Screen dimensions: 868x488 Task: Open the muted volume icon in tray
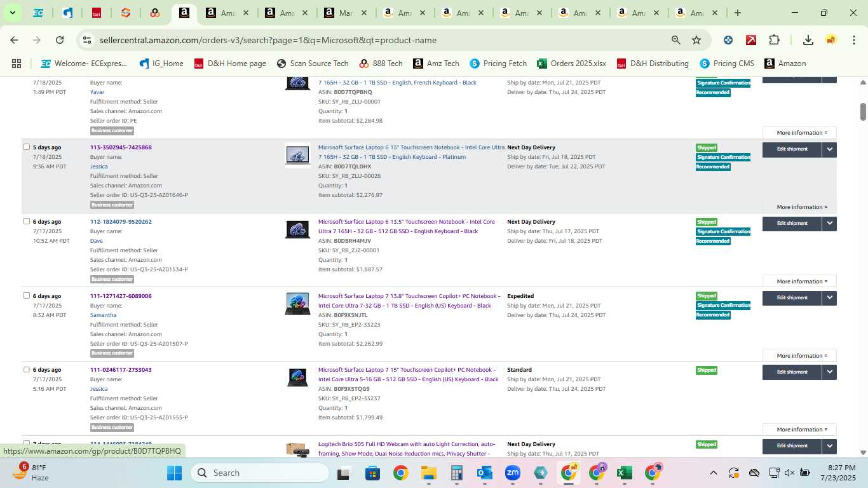point(790,473)
